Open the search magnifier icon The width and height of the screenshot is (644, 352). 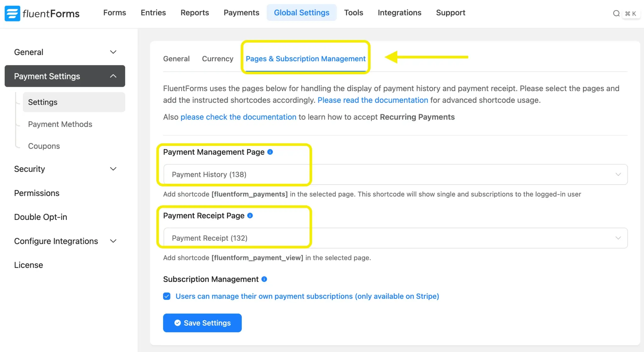(616, 13)
